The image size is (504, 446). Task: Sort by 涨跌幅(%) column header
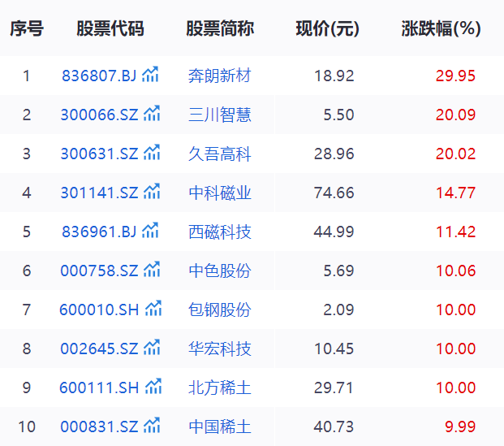(x=441, y=28)
